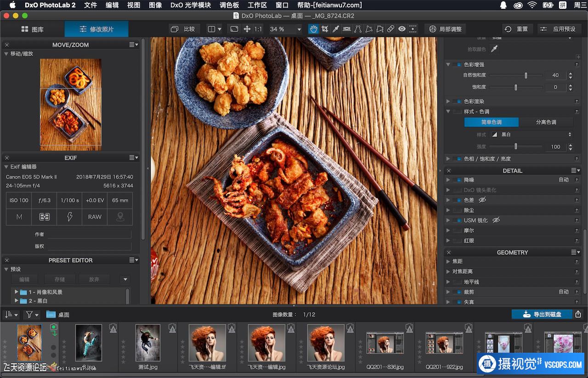Click the red-eye correction tool icon
Image resolution: width=588 pixels, height=378 pixels.
[x=402, y=29]
